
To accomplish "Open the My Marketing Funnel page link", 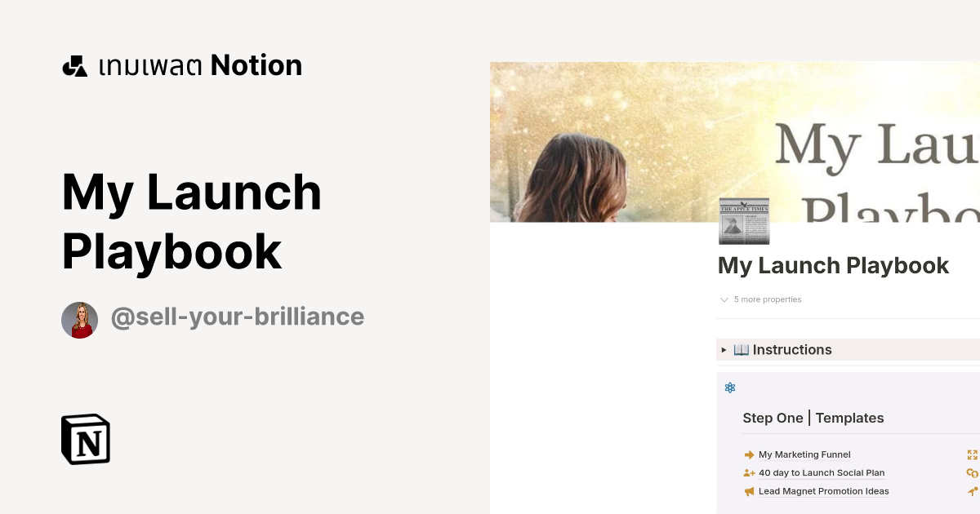I will (804, 454).
